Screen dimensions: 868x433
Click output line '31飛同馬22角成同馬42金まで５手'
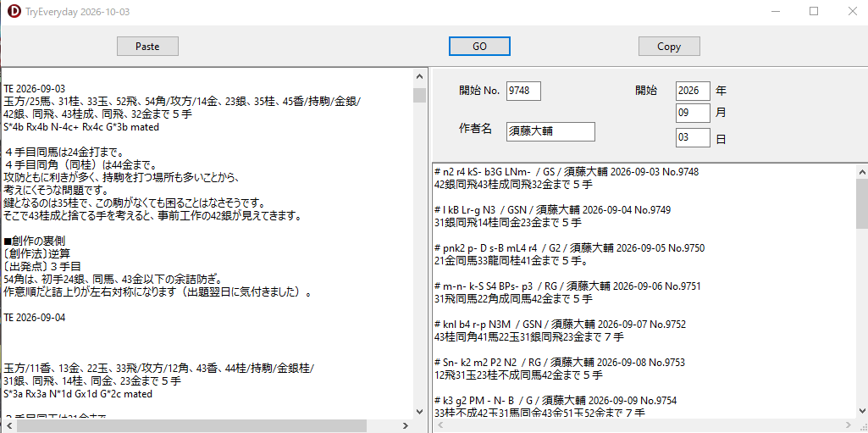514,299
